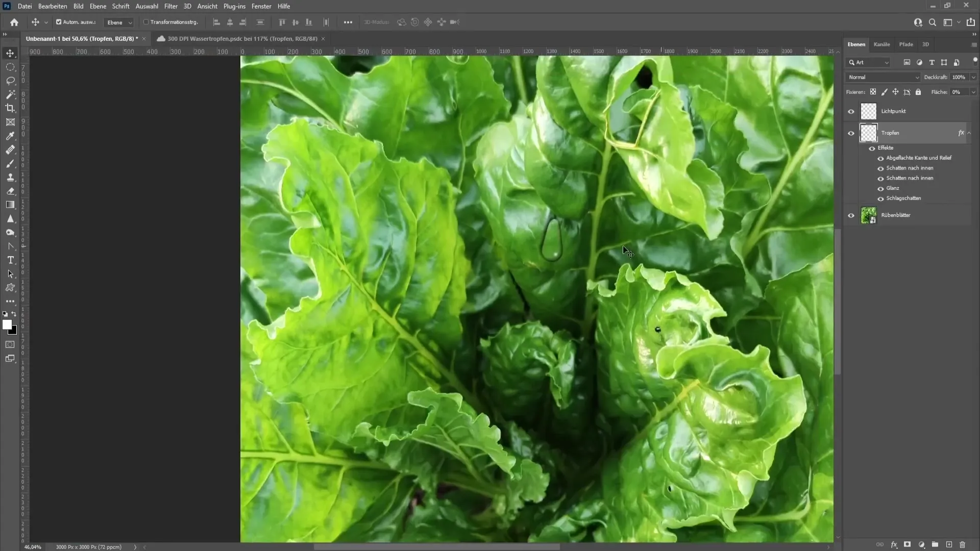Open the Fenster menu
This screenshot has width=980, height=551.
pos(261,6)
